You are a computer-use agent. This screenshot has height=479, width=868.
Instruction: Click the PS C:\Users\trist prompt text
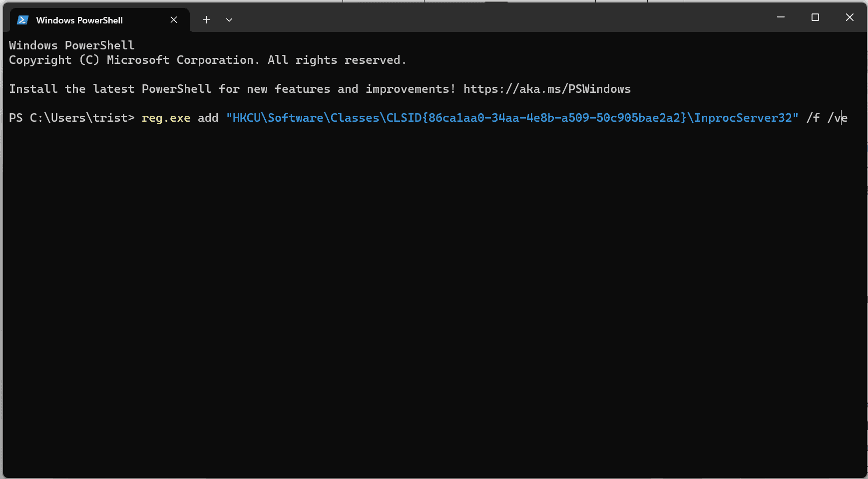[70, 118]
